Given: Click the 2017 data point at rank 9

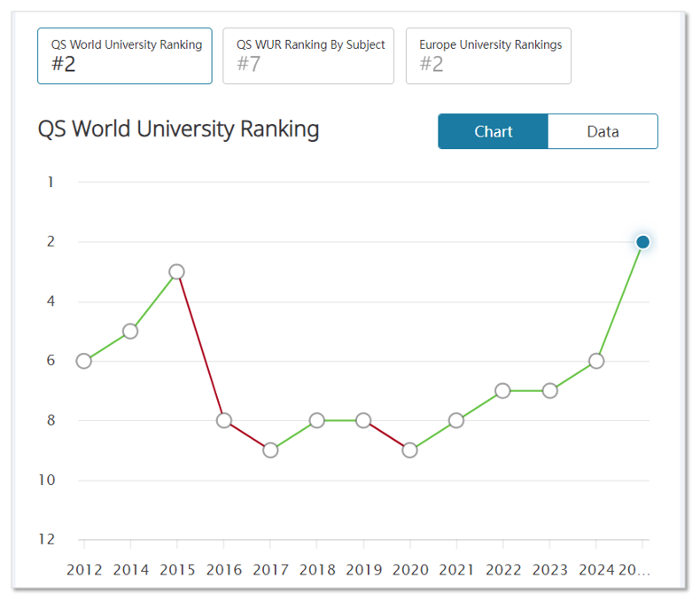Looking at the screenshot, I should click(x=270, y=450).
